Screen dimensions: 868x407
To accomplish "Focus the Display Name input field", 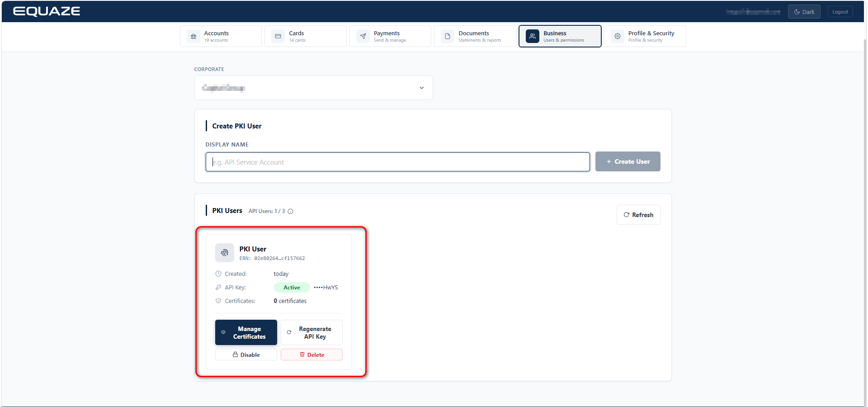I will pos(398,162).
